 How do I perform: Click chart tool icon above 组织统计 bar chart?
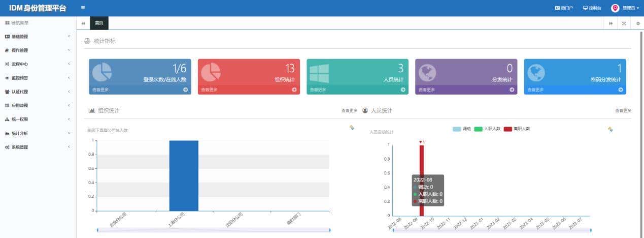pyautogui.click(x=352, y=128)
